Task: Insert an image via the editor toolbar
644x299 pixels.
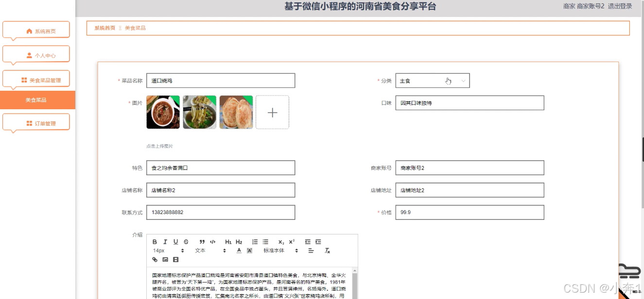Action: click(165, 260)
